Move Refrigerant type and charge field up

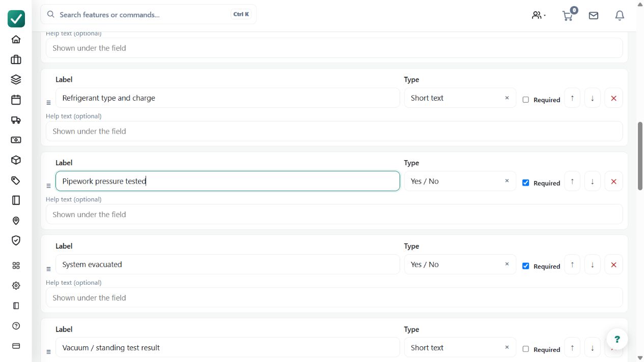(x=572, y=98)
